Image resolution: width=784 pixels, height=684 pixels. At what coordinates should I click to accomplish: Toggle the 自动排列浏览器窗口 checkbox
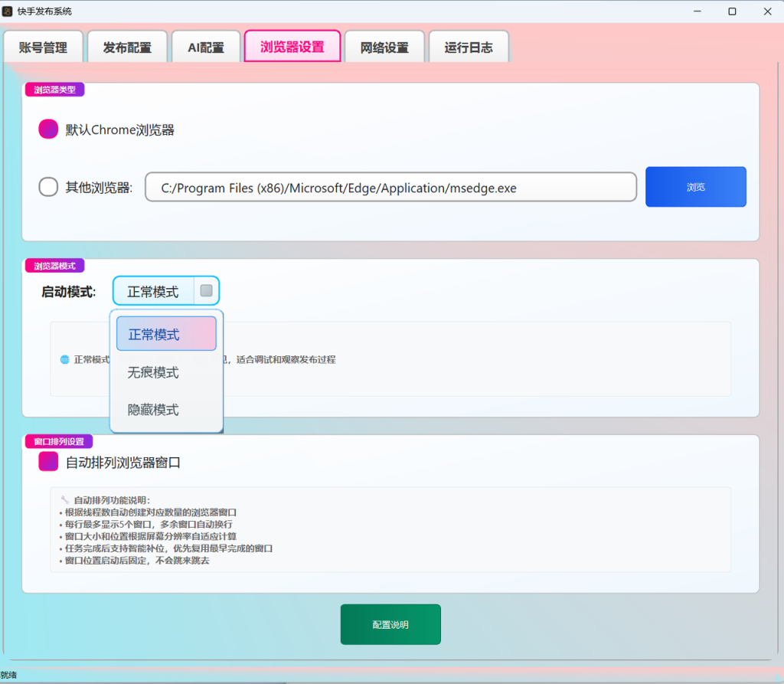(x=48, y=461)
